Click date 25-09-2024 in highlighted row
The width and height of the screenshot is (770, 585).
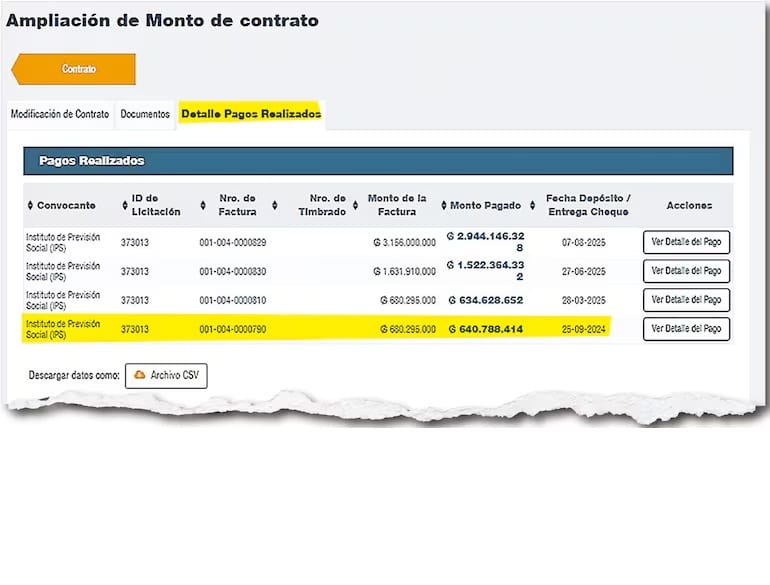(583, 330)
